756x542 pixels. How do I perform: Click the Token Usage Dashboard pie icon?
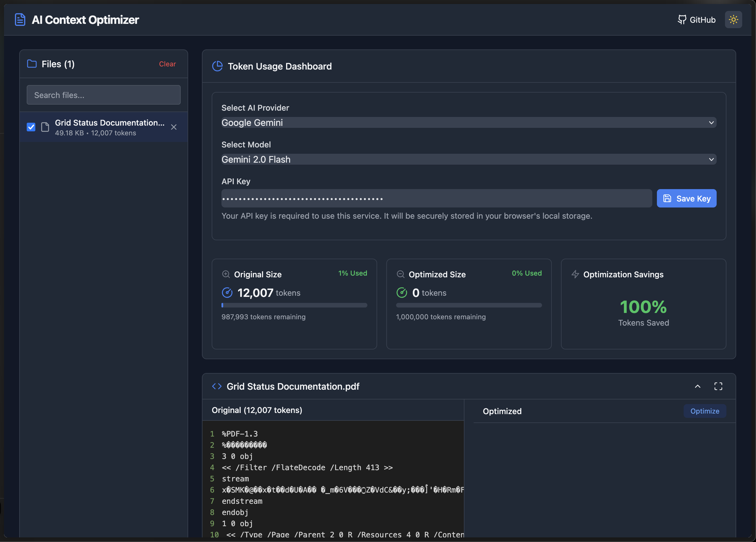point(217,66)
